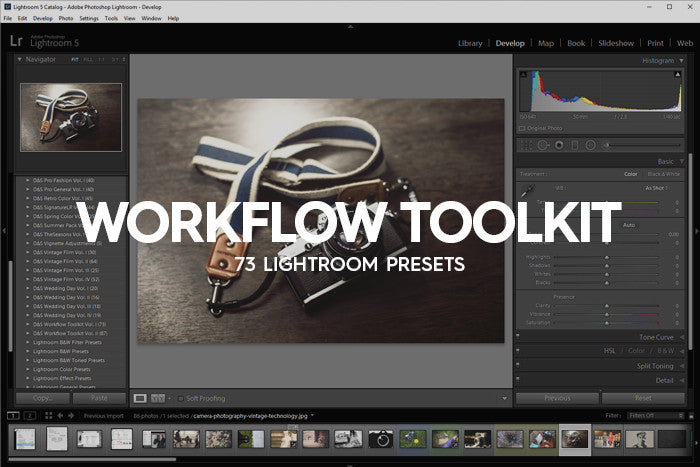Go forward using filmstrip right arrow
The width and height of the screenshot is (700, 467).
pos(71,416)
